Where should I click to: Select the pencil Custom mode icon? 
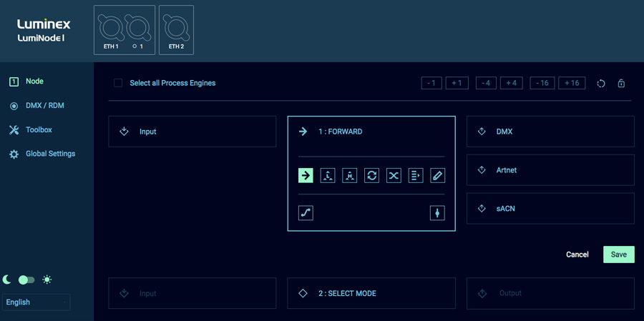pos(437,175)
